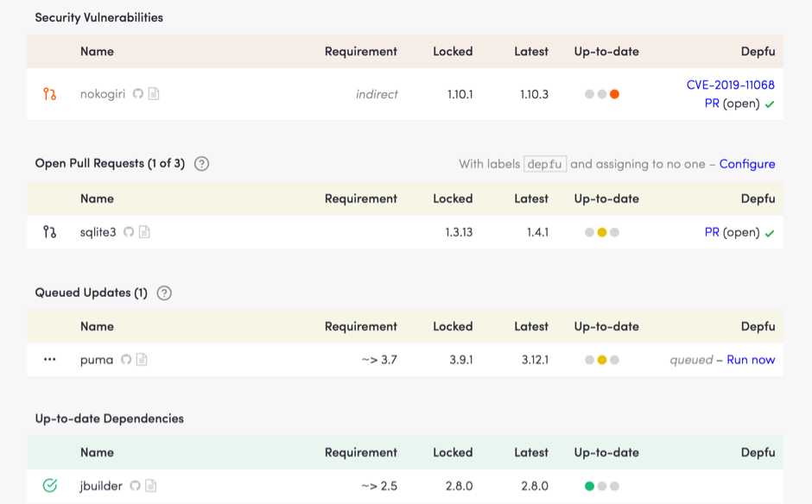
Task: Open the PR link for sqlite3
Action: (712, 232)
